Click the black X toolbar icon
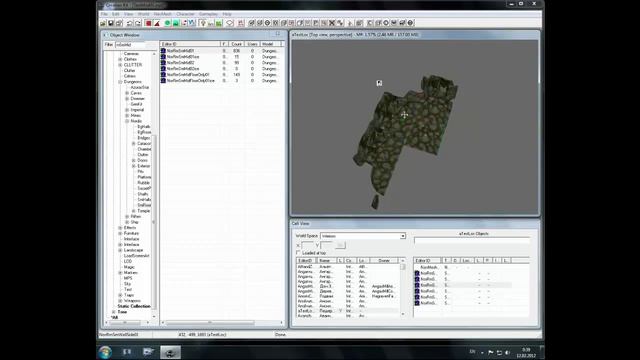 coord(332,23)
